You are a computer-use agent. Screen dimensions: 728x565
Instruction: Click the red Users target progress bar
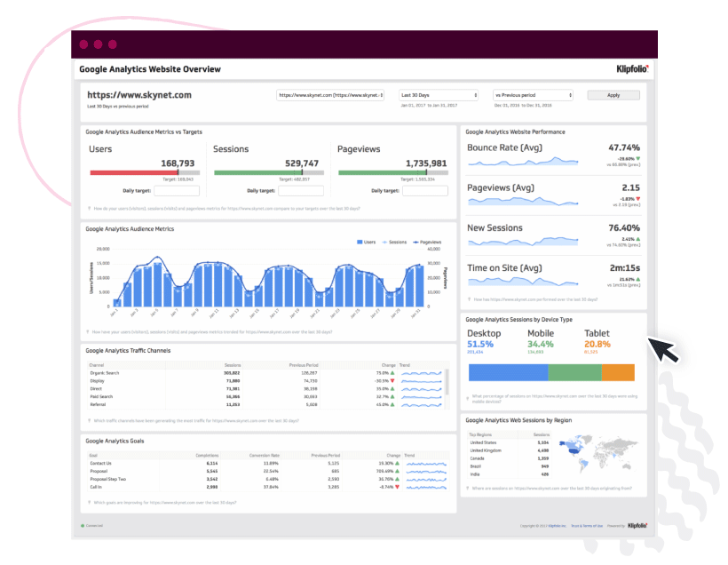click(x=134, y=173)
